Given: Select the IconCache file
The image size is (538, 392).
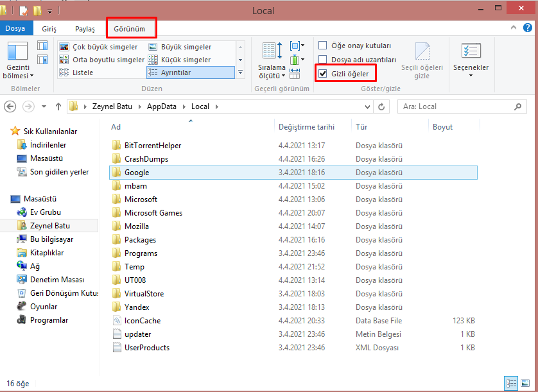Looking at the screenshot, I should tap(293, 321).
